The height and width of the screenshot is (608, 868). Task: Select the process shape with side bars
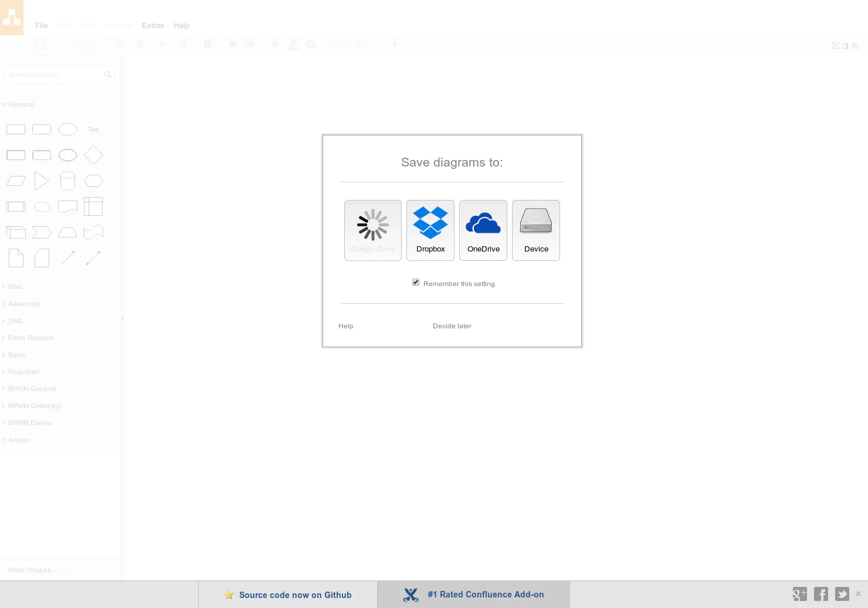pos(16,207)
